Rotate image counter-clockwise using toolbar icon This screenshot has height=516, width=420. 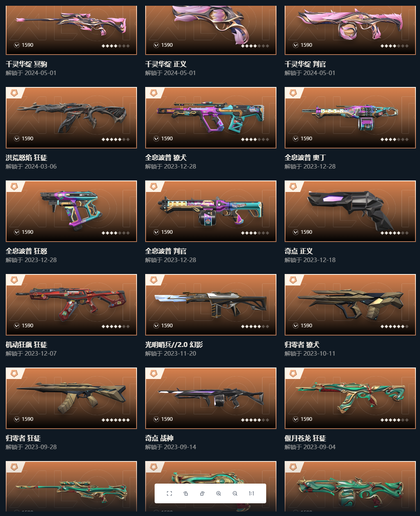[x=186, y=493]
